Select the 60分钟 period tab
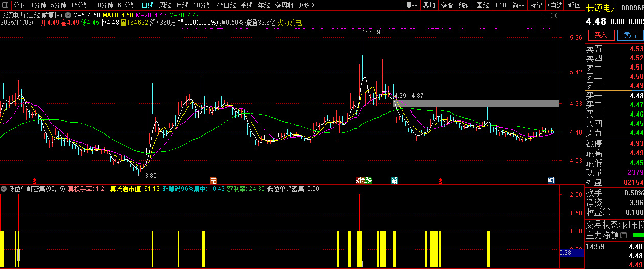This screenshot has height=269, width=644. pyautogui.click(x=127, y=5)
